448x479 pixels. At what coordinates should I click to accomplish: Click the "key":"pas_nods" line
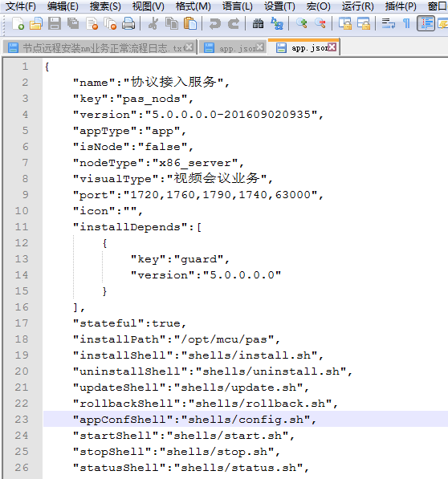[133, 99]
